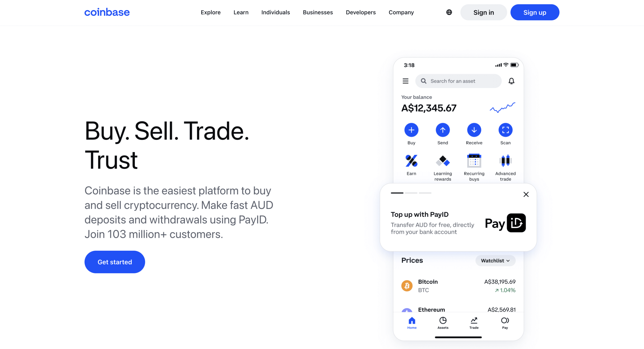Select the Learn menu item
The height and width of the screenshot is (349, 644).
click(241, 13)
